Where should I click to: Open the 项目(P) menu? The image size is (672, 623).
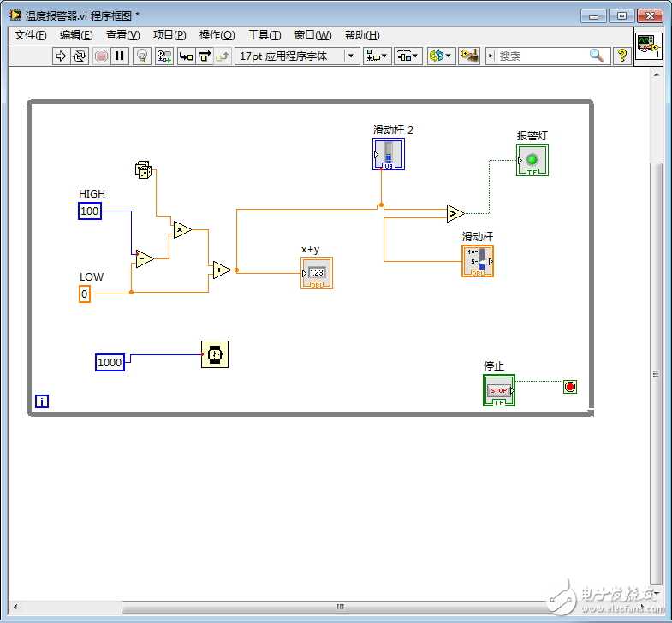169,35
